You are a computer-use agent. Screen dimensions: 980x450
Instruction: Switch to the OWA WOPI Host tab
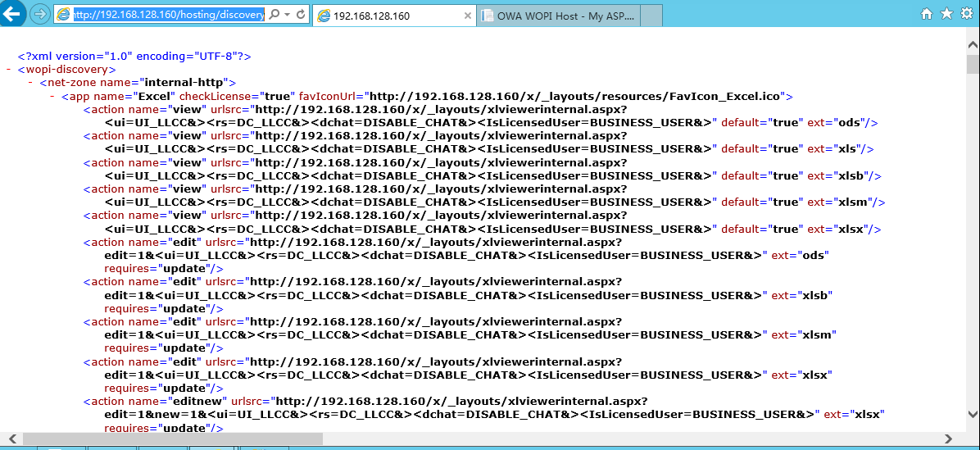tap(558, 16)
